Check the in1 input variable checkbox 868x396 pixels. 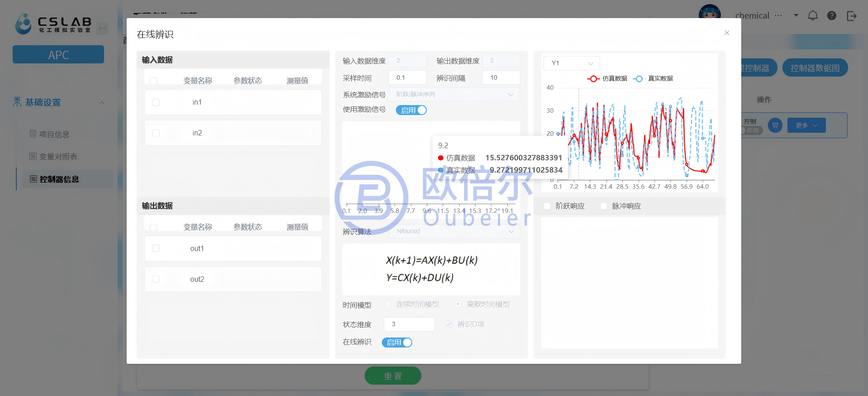coord(156,102)
